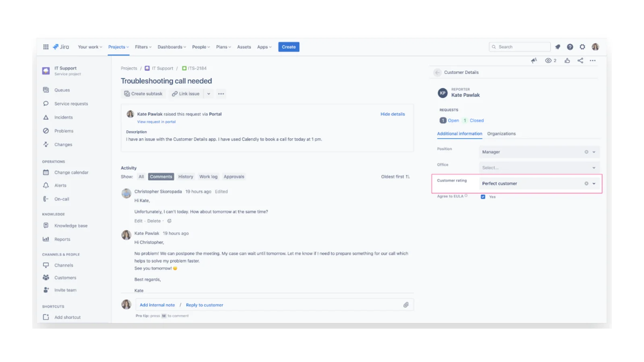Viewport: 644px width, 362px height.
Task: Uncheck the Agree to EULA checkbox
Action: 483,197
